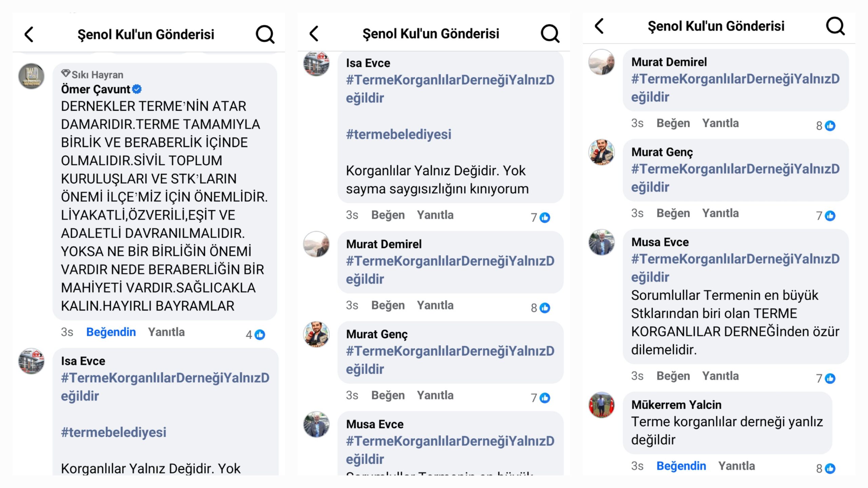Go back using the right screenshot's back arrow
This screenshot has height=488, width=868.
click(x=599, y=26)
